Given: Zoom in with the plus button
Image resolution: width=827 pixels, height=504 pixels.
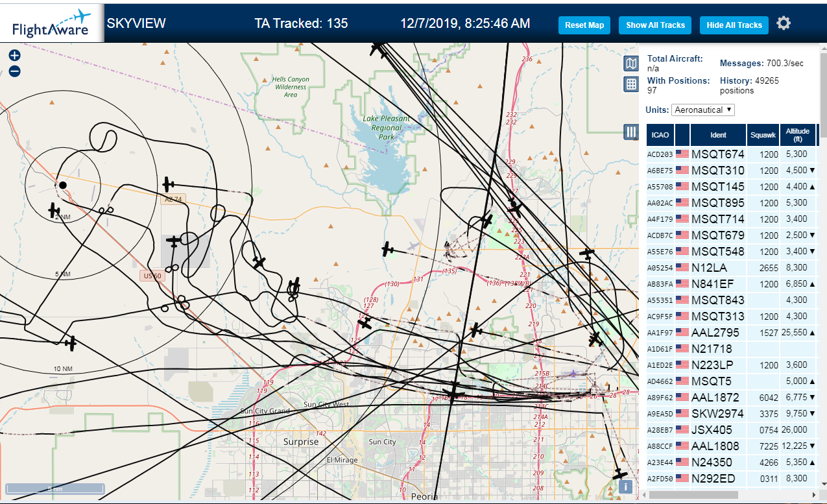Looking at the screenshot, I should (x=15, y=56).
